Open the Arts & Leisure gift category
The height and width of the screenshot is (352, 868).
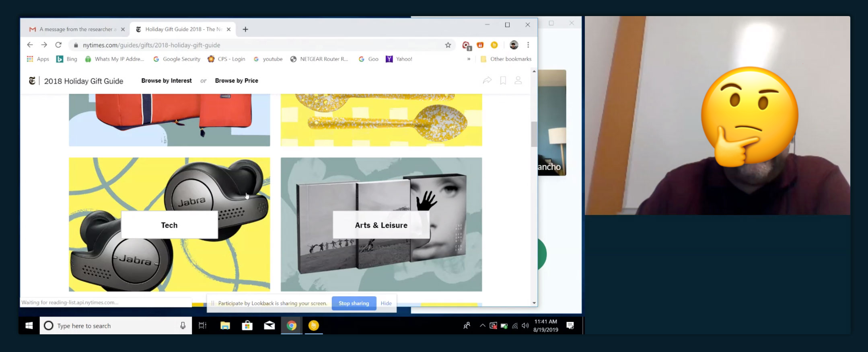[381, 225]
